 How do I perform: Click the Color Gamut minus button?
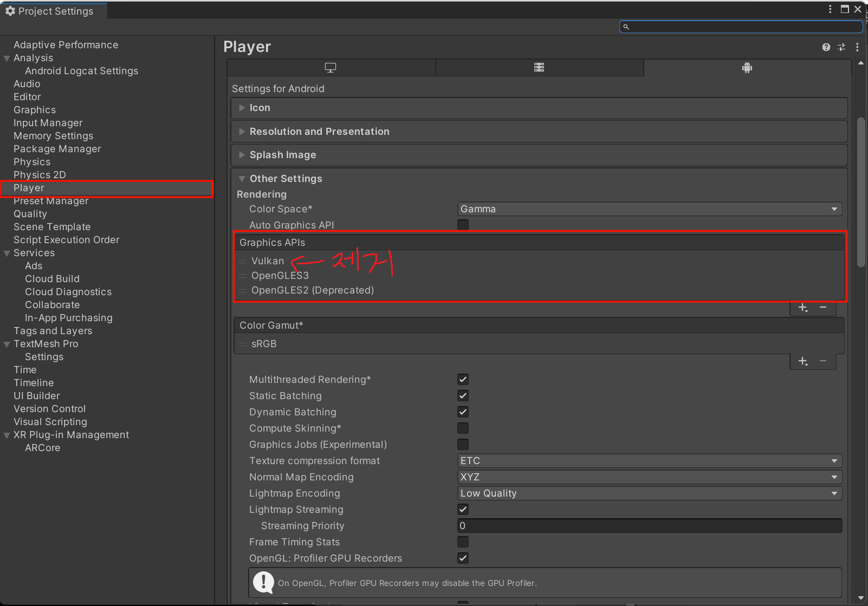point(823,361)
